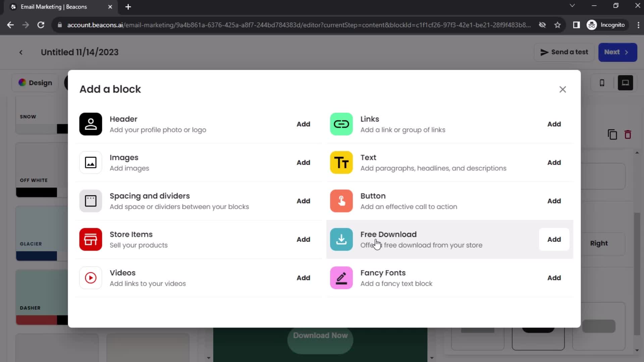
Task: Add a Spacing and dividers block
Action: pos(304,201)
